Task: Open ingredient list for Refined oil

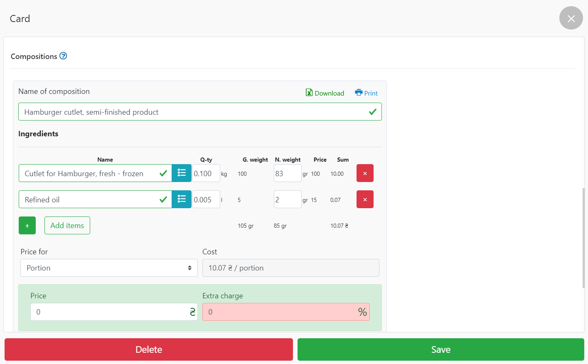Action: point(182,199)
